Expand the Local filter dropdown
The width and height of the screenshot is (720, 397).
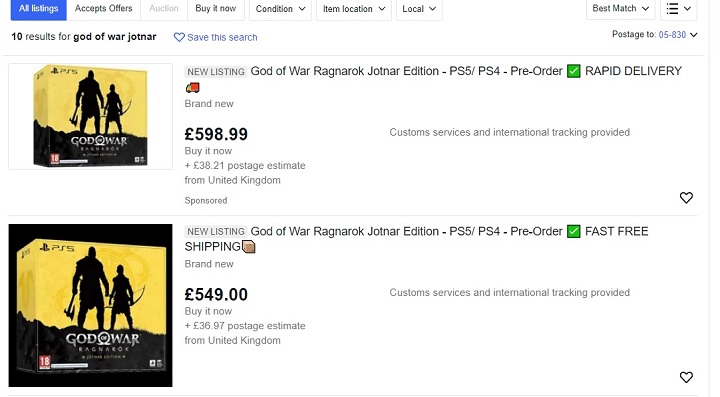point(419,9)
